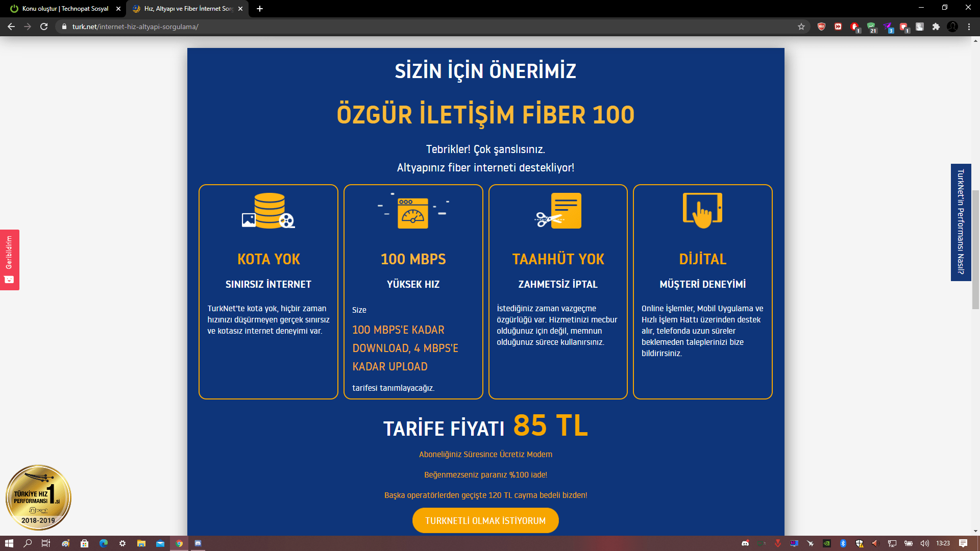
Task: Reload the page with the refresh icon
Action: [x=44, y=27]
